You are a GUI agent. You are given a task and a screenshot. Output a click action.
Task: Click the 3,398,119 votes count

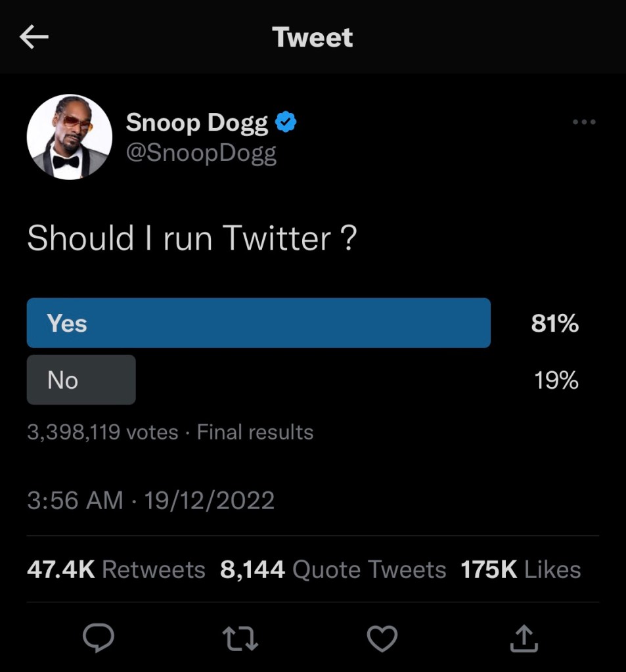pos(102,432)
